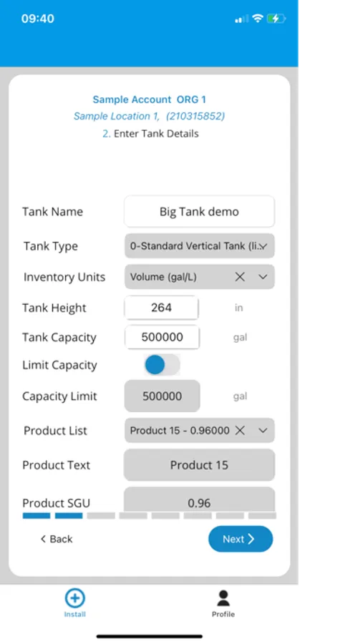Select the 'Volume (gal/L)' value text
Image resolution: width=363 pixels, height=644 pixels.
click(163, 277)
